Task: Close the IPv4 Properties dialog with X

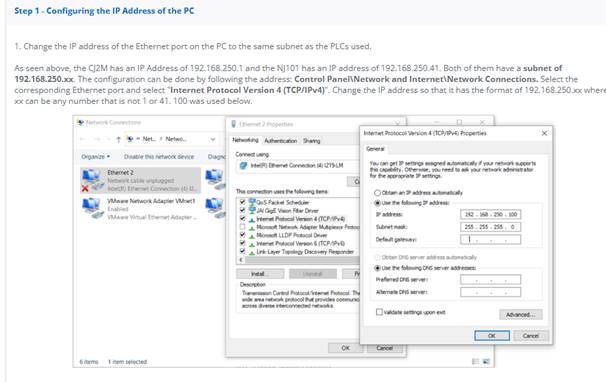Action: point(544,133)
